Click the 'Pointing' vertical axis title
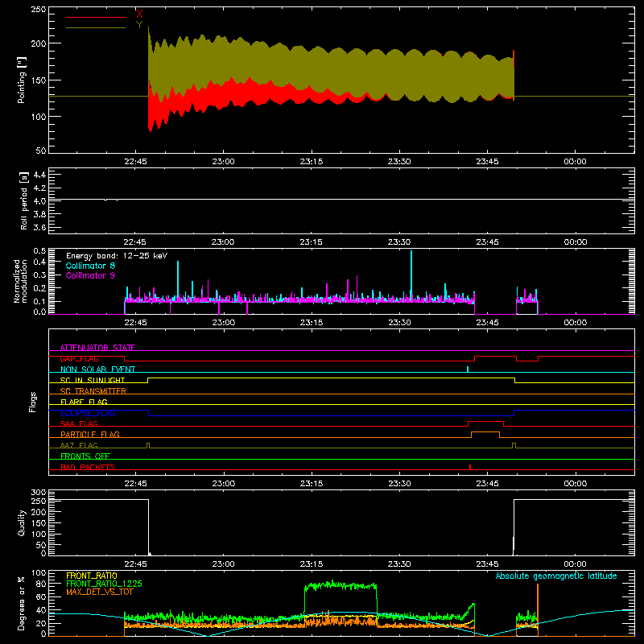Viewport: 644px width, 644px height. pyautogui.click(x=22, y=80)
